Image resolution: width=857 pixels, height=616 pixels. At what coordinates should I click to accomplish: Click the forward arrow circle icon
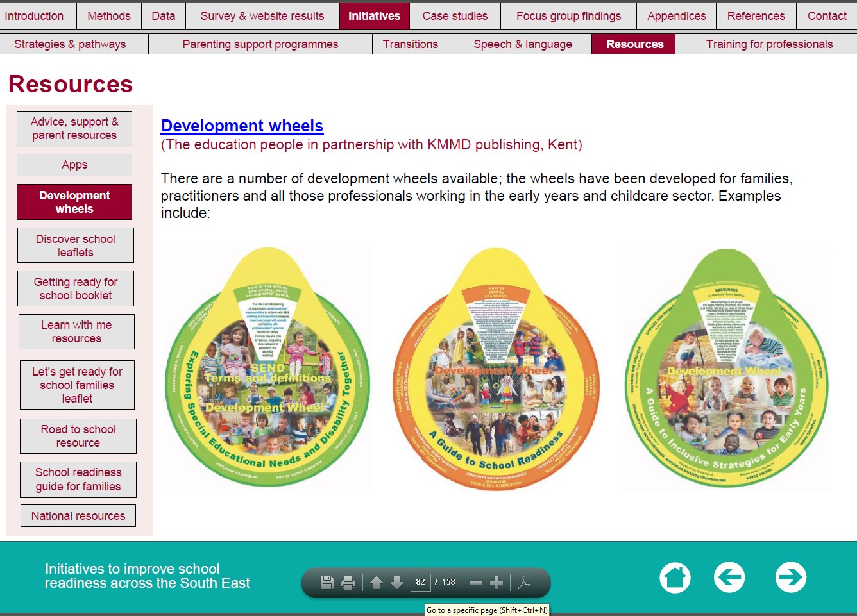[790, 578]
